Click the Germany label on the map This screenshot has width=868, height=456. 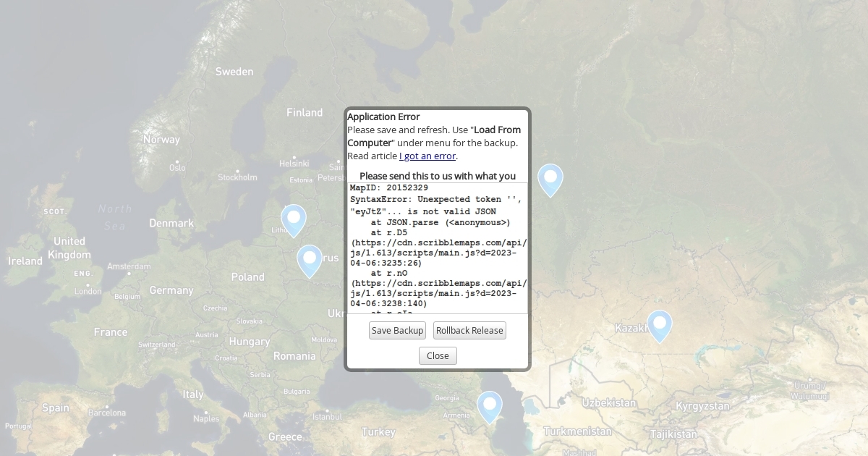(171, 290)
